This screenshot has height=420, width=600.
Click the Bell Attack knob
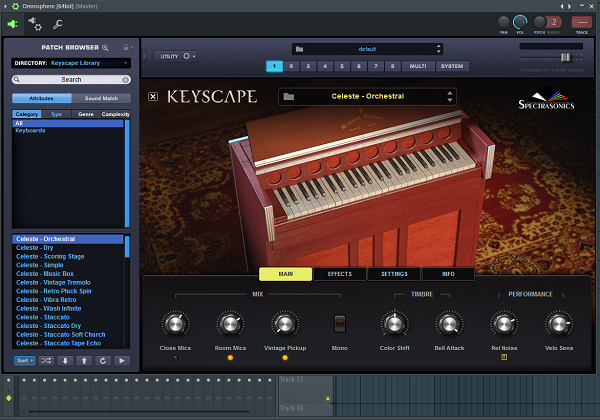449,324
